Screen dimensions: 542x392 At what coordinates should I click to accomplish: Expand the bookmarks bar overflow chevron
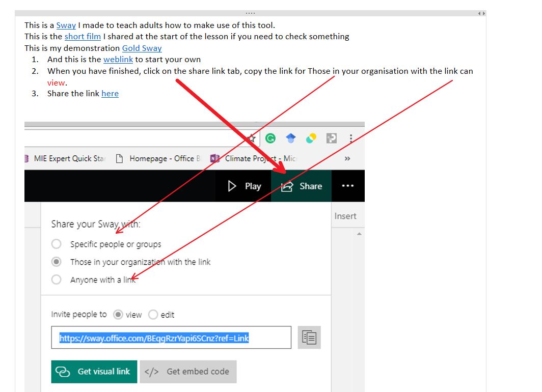[x=347, y=158]
